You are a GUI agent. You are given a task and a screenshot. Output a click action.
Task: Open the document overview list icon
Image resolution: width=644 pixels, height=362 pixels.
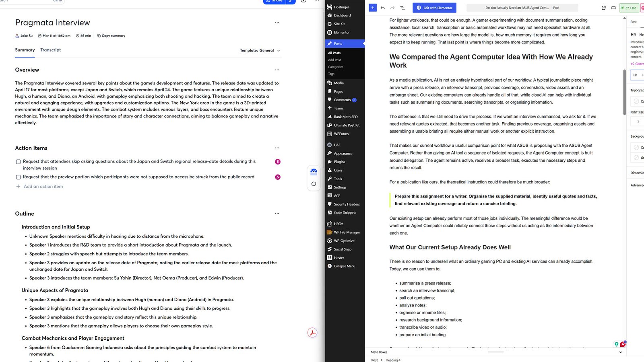pyautogui.click(x=402, y=8)
